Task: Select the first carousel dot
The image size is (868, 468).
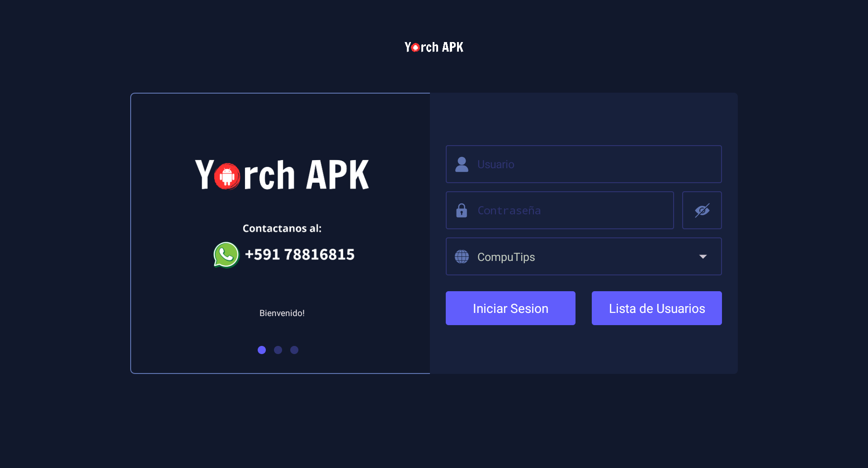Action: [262, 350]
